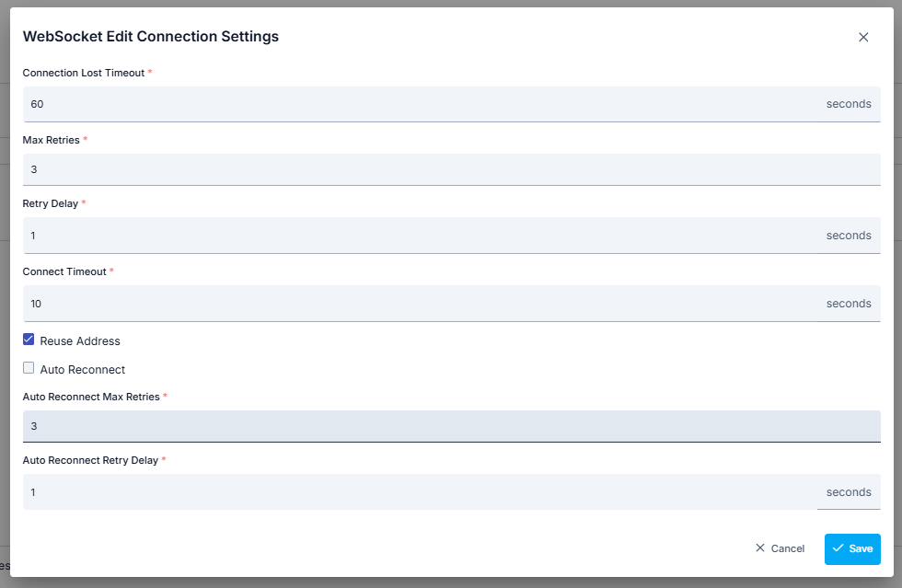Enable the Auto Reconnect checkbox
This screenshot has height=588, width=902.
29,368
